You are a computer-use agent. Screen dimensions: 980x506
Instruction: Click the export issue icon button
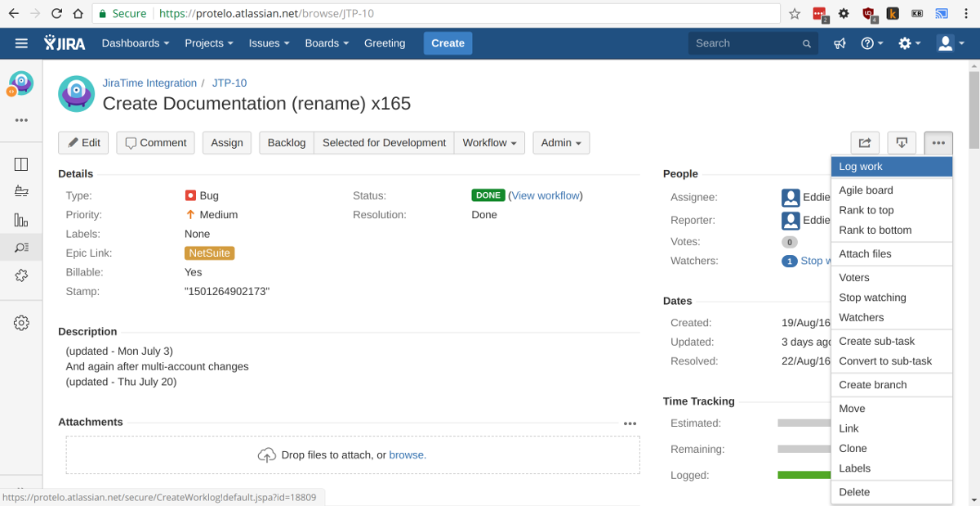(902, 143)
